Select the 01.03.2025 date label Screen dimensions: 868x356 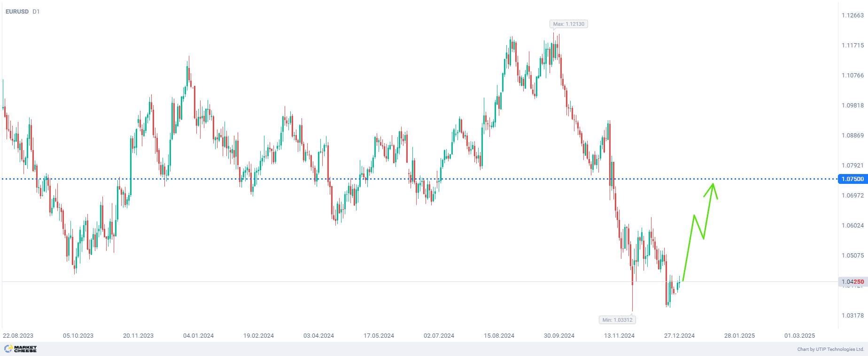coord(799,336)
